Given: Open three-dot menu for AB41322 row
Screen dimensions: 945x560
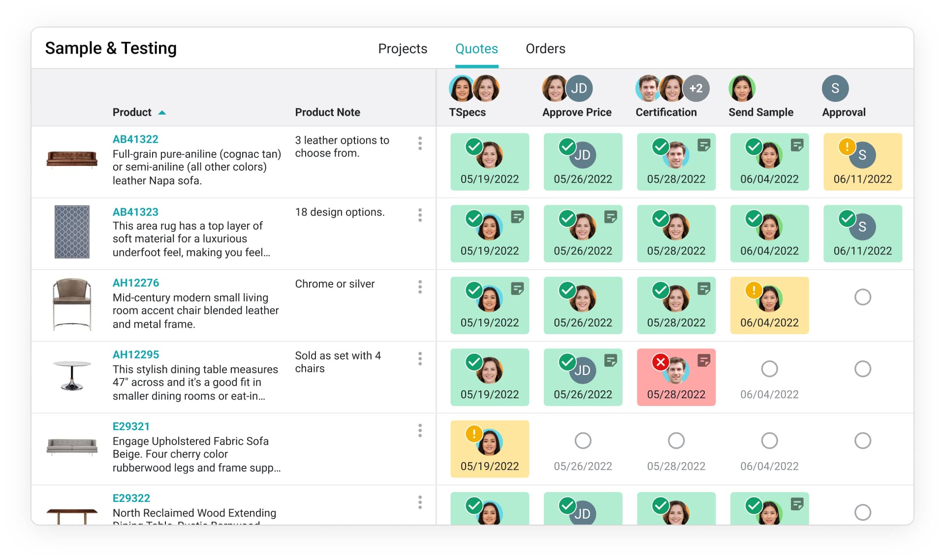Looking at the screenshot, I should (420, 143).
